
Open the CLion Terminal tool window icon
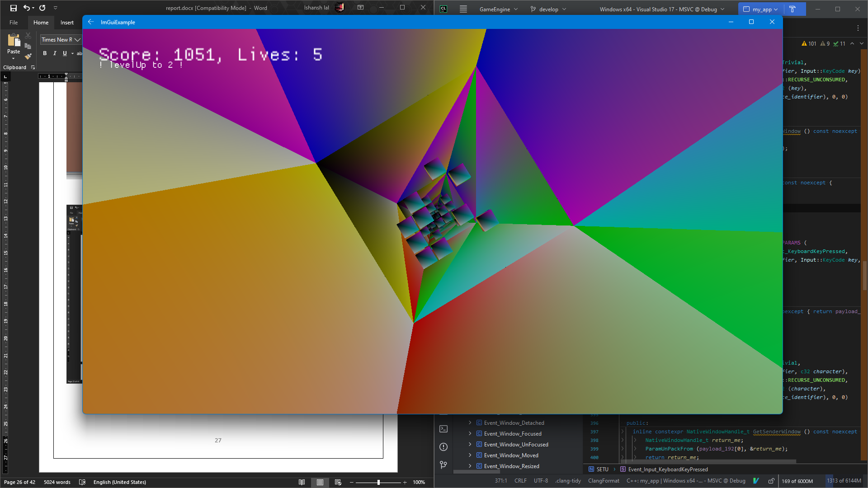pos(443,429)
